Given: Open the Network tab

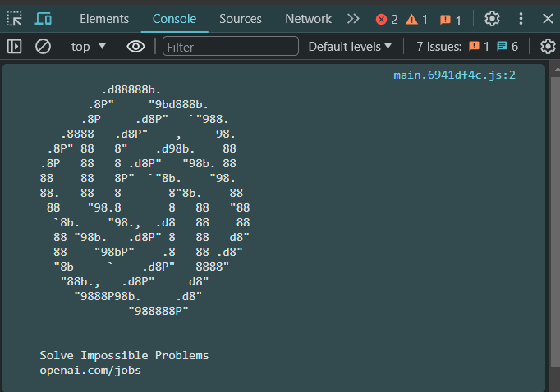Looking at the screenshot, I should pos(308,19).
